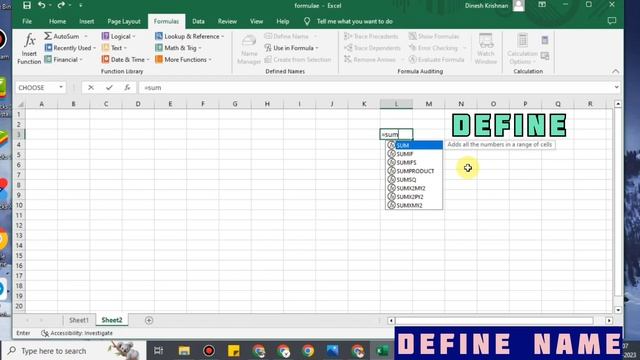
Task: Click the Select All corner button
Action: coord(20,104)
